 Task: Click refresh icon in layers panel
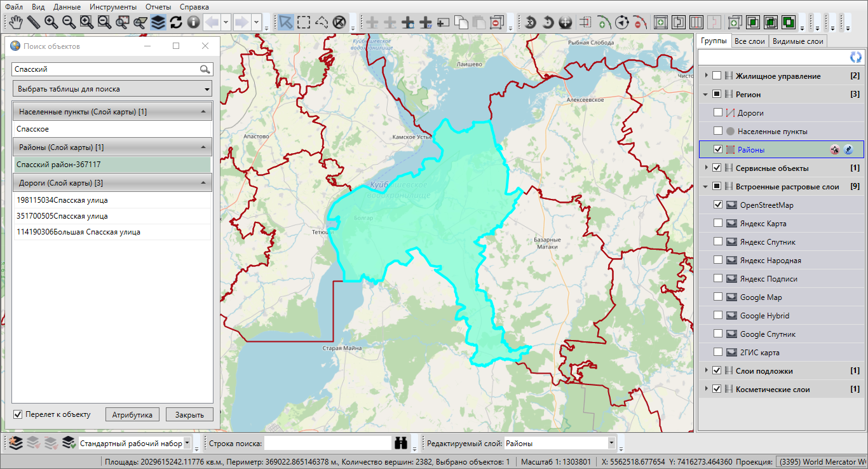[856, 57]
